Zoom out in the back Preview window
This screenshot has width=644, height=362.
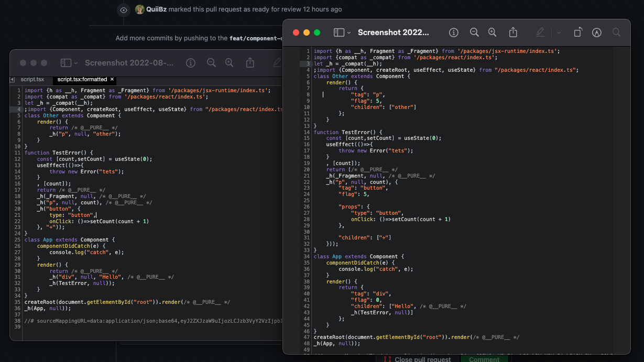(211, 63)
